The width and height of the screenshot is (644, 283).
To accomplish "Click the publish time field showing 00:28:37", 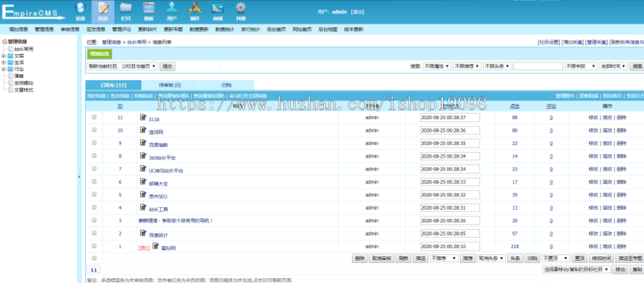I will pos(450,117).
